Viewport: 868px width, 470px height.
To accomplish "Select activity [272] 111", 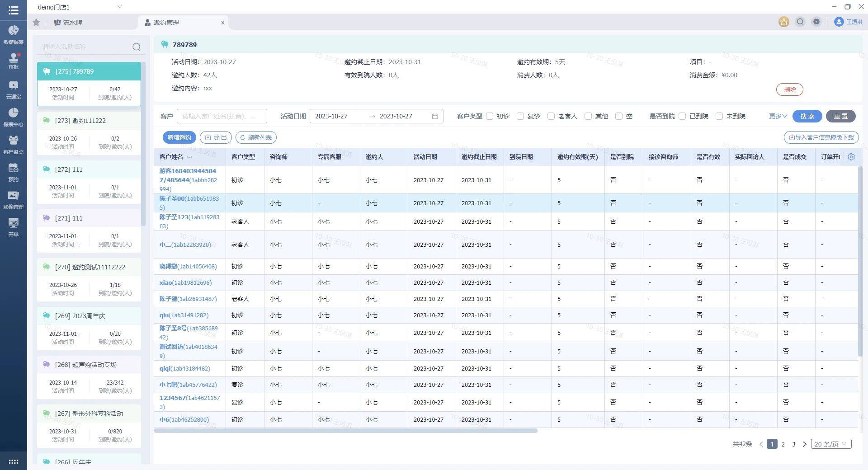I will tap(89, 182).
